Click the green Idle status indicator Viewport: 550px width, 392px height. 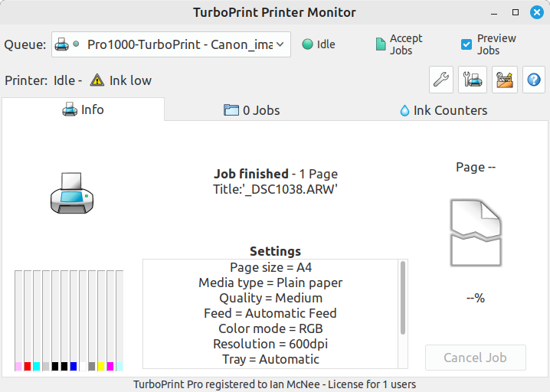coord(308,44)
